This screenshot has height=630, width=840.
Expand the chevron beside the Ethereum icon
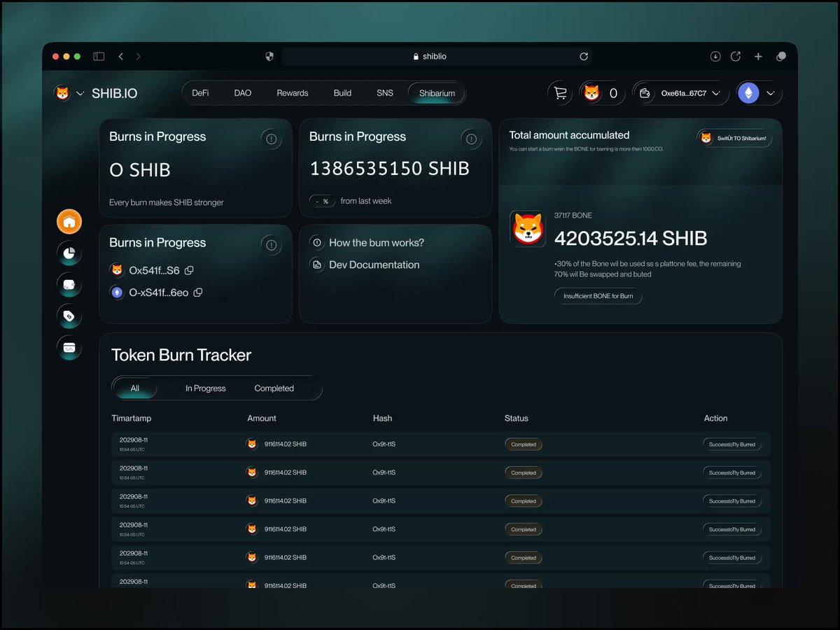(771, 93)
